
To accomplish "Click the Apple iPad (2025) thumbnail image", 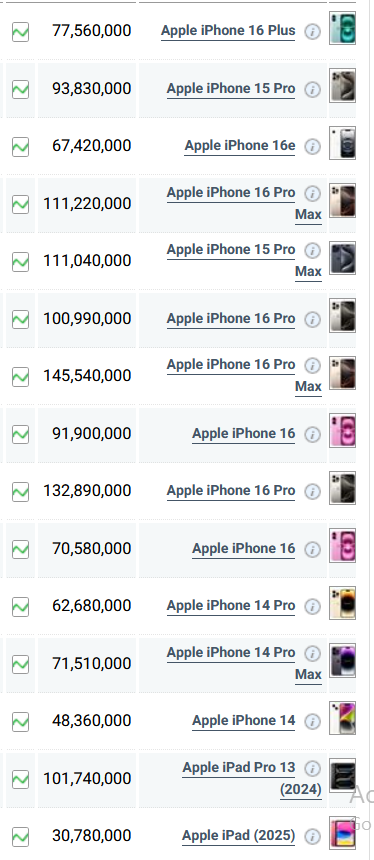I will (342, 833).
